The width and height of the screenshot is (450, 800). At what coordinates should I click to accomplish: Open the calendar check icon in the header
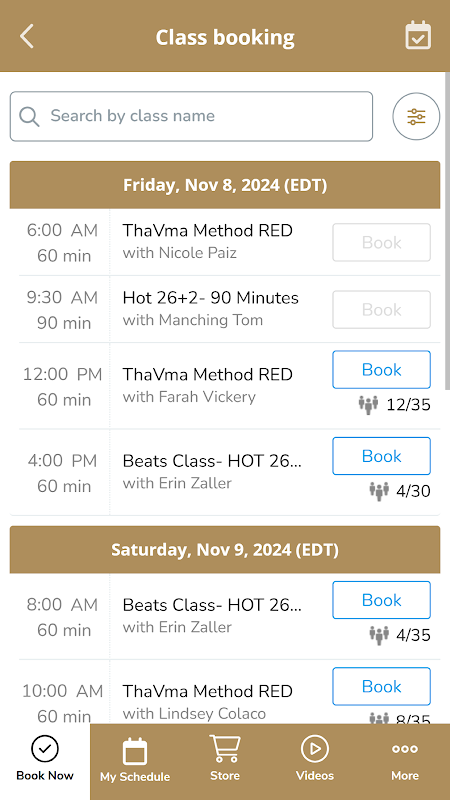[x=418, y=36]
